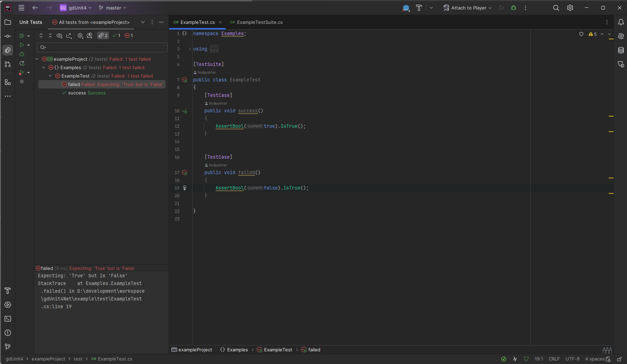Toggle the all tests filter showing 2
Image resolution: width=627 pixels, height=364 pixels.
coord(103,35)
